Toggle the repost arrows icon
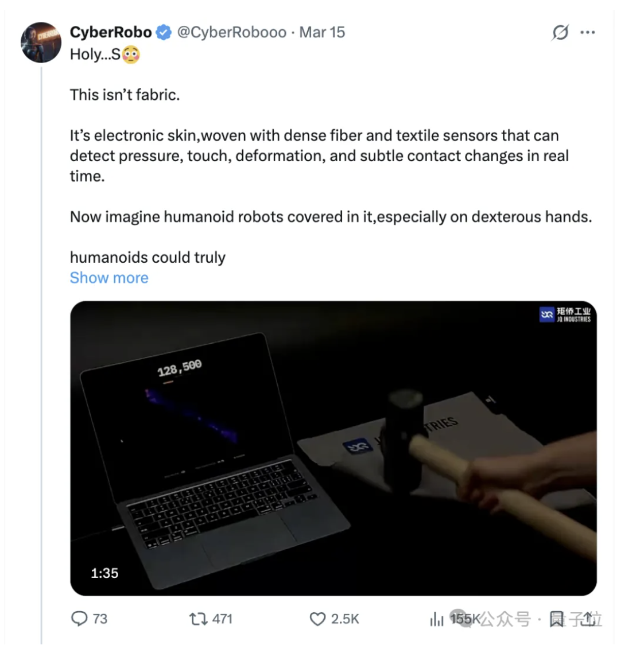Viewport: 644px width, 653px height. pyautogui.click(x=199, y=619)
